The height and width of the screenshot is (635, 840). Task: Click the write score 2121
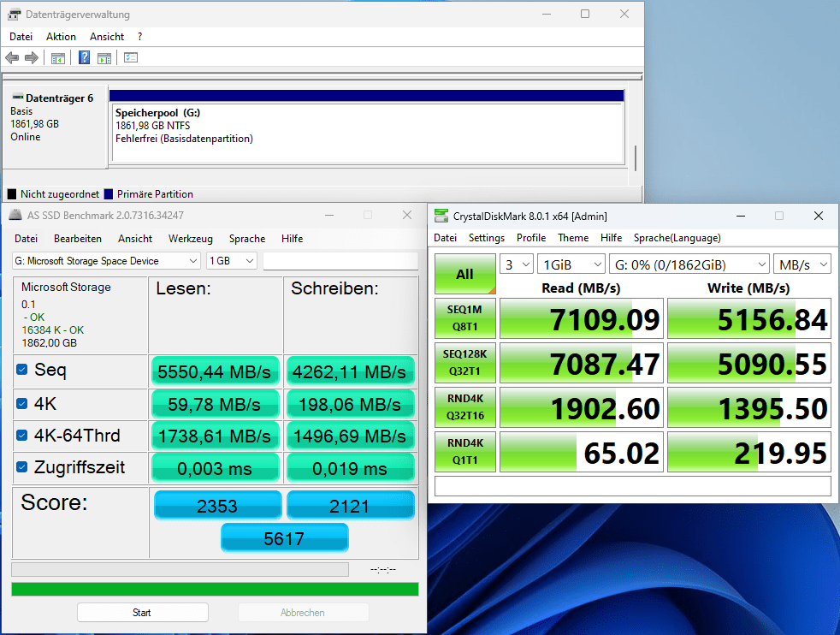[351, 505]
